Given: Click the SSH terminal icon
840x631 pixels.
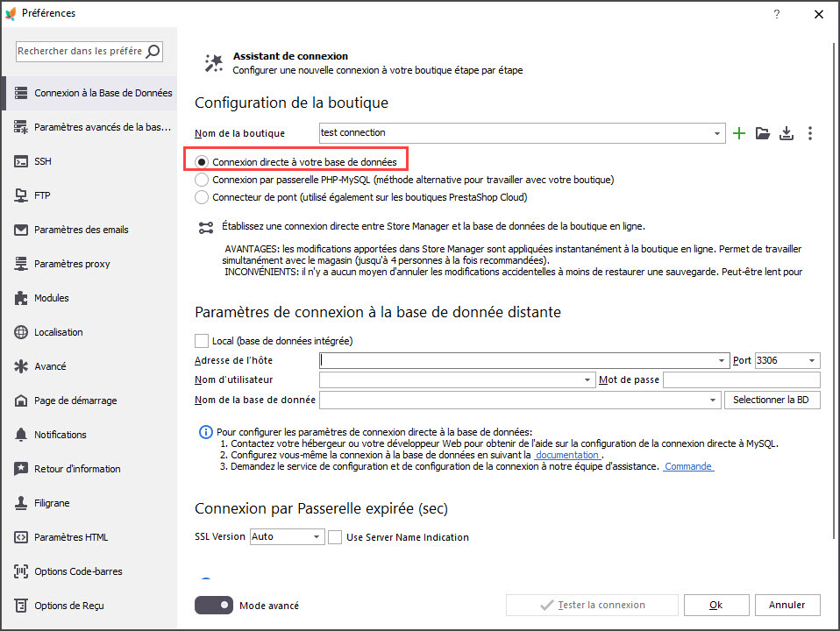Looking at the screenshot, I should point(21,161).
